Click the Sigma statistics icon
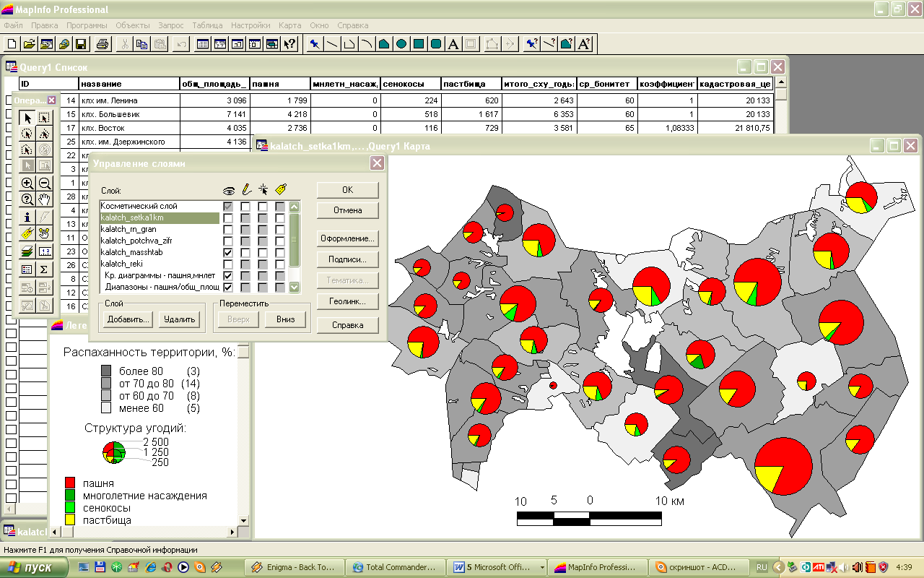This screenshot has width=924, height=578. 45,269
